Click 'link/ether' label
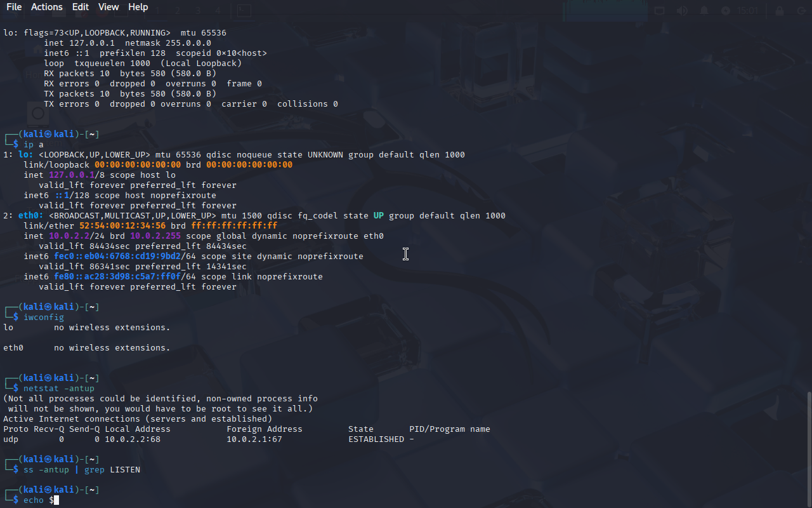This screenshot has width=812, height=508. coord(49,226)
